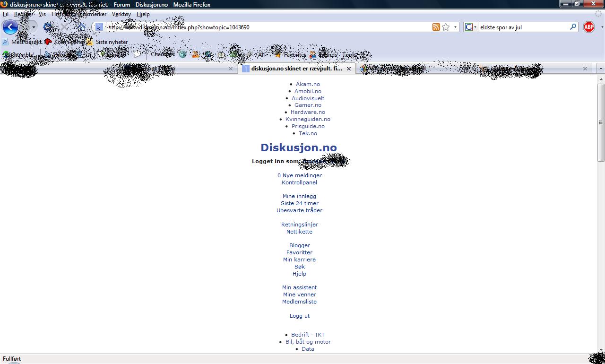Open Mine venner
The height and width of the screenshot is (364, 605).
pos(300,295)
